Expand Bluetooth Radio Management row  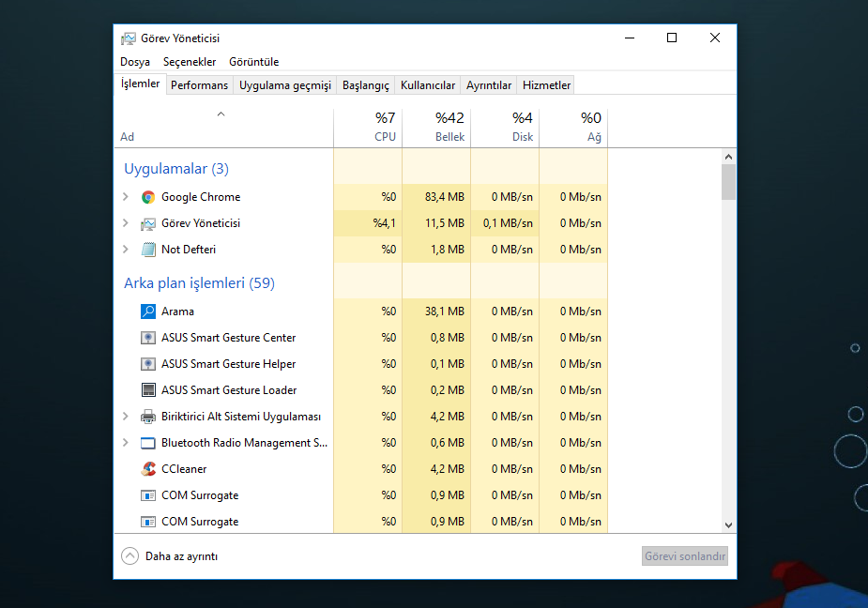pyautogui.click(x=126, y=443)
